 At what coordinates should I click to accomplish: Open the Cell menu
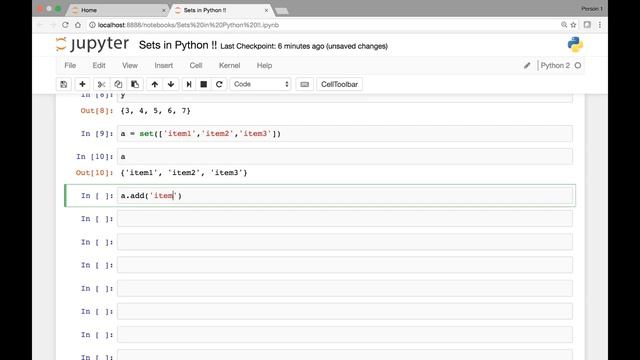click(x=196, y=65)
